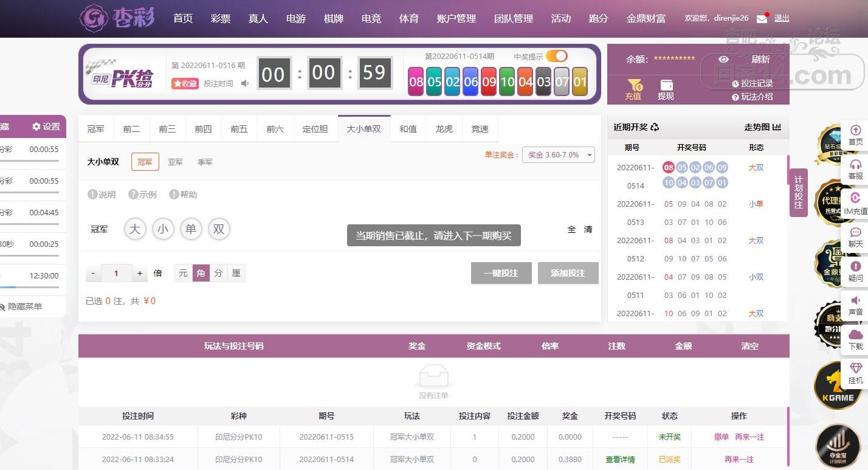Click 清空 in bet list header
The width and height of the screenshot is (868, 470).
click(749, 345)
